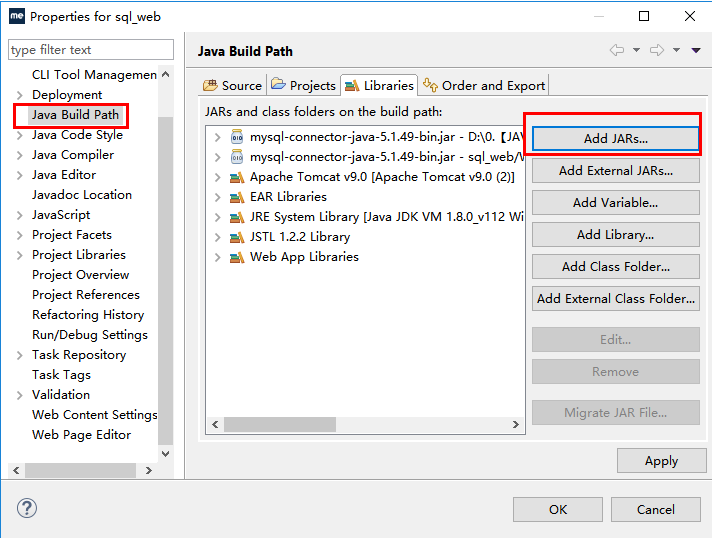The height and width of the screenshot is (538, 712).
Task: Click tree's scroll down arrow
Action: pos(166,454)
